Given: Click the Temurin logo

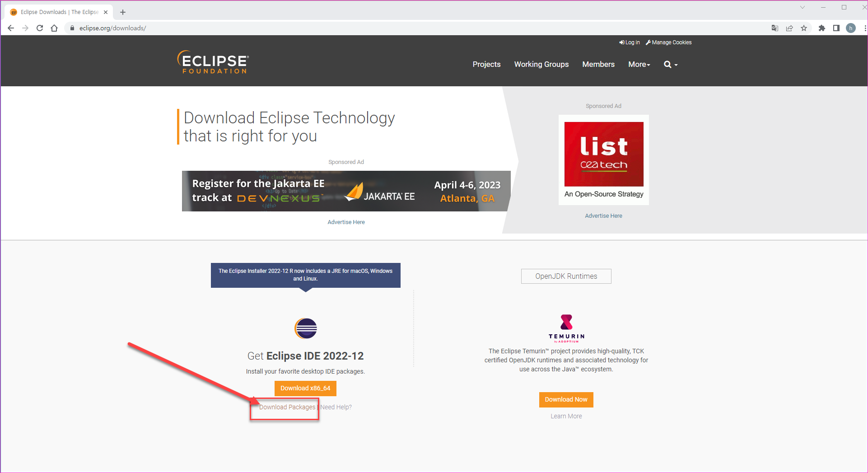Looking at the screenshot, I should point(566,328).
